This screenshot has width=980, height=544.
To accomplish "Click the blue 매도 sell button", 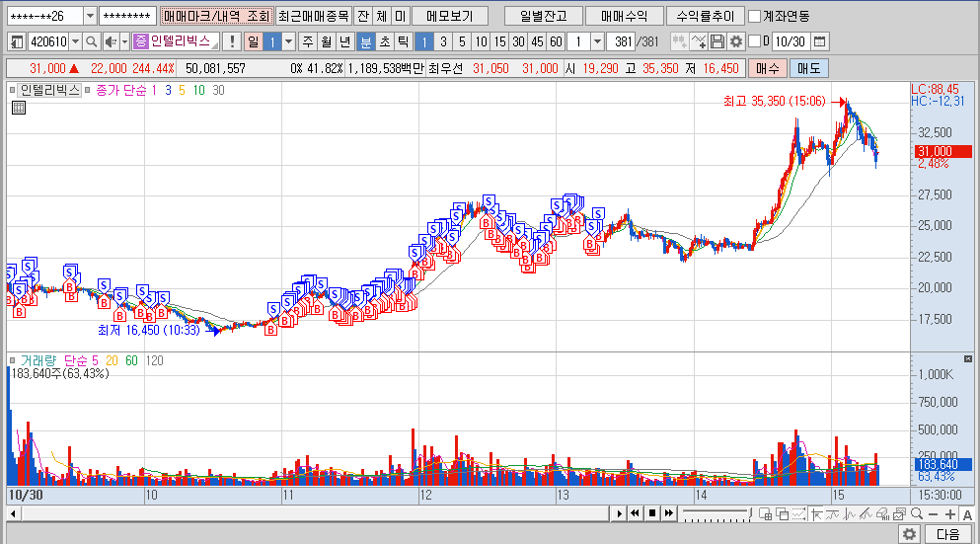I will [808, 68].
